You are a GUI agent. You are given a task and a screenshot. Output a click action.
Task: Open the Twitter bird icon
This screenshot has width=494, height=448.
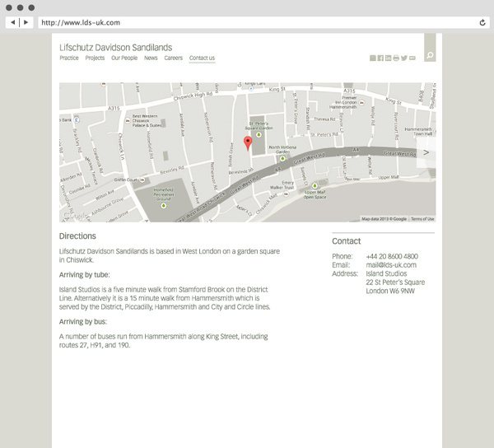(404, 58)
